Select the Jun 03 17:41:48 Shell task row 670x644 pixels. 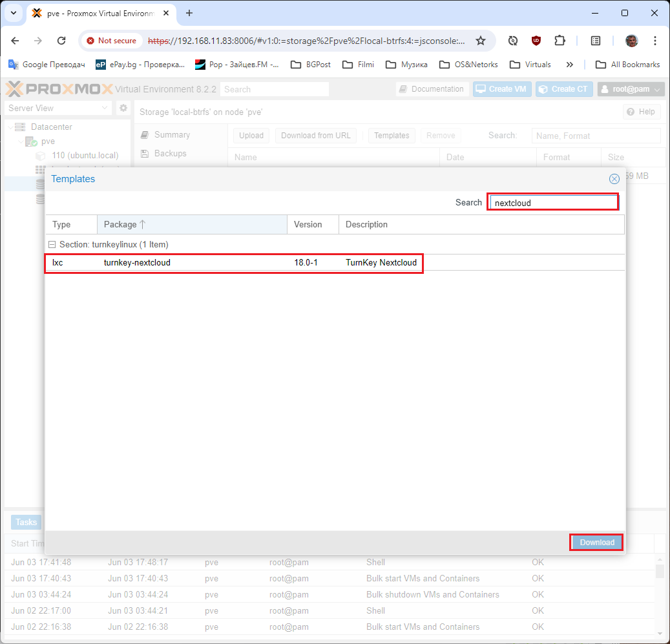coord(329,563)
